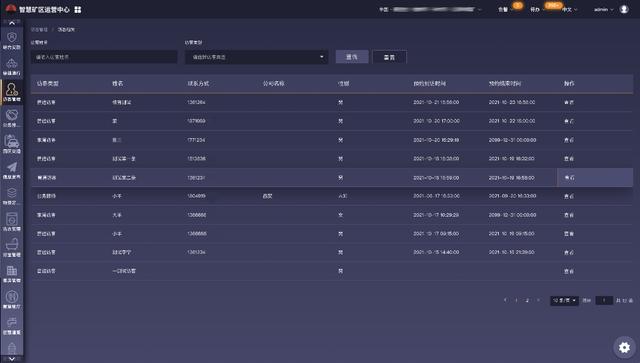Open the page size dropdown
640x363 pixels.
564,301
